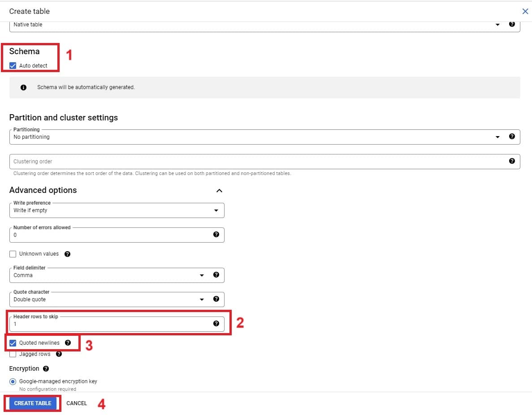The width and height of the screenshot is (532, 415).
Task: Click help icon in Clustering order field
Action: click(512, 161)
